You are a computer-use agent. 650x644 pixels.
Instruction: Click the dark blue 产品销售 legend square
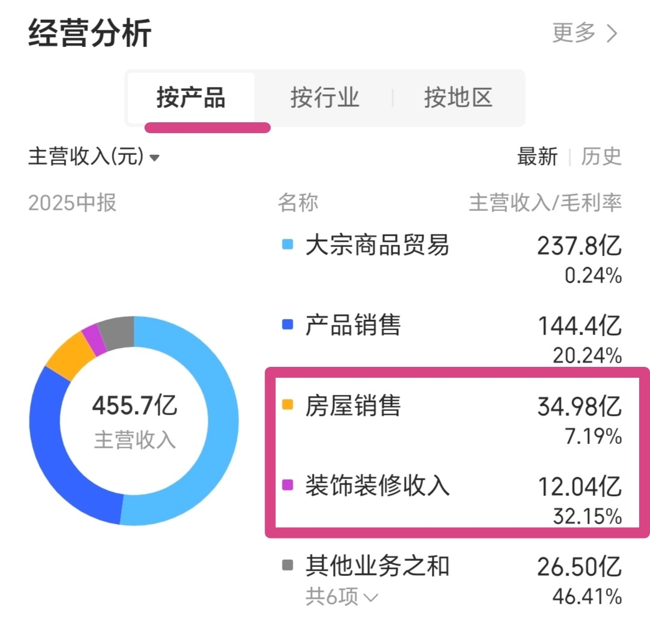point(288,325)
